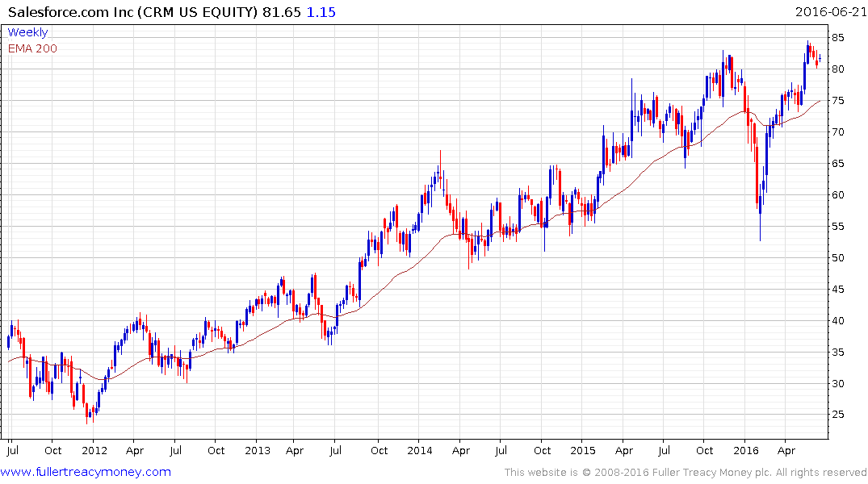Click the 65 price axis label
The width and height of the screenshot is (868, 484).
(x=837, y=164)
